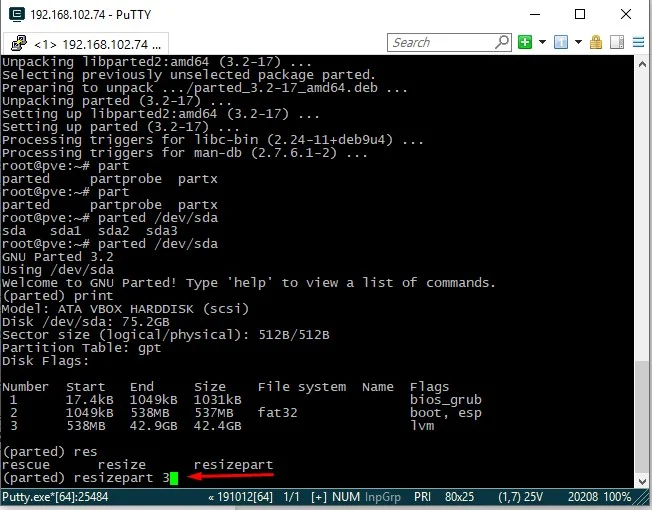Viewport: 652px width, 510px height.
Task: Click the « 191012[64] status entry
Action: tap(241, 497)
